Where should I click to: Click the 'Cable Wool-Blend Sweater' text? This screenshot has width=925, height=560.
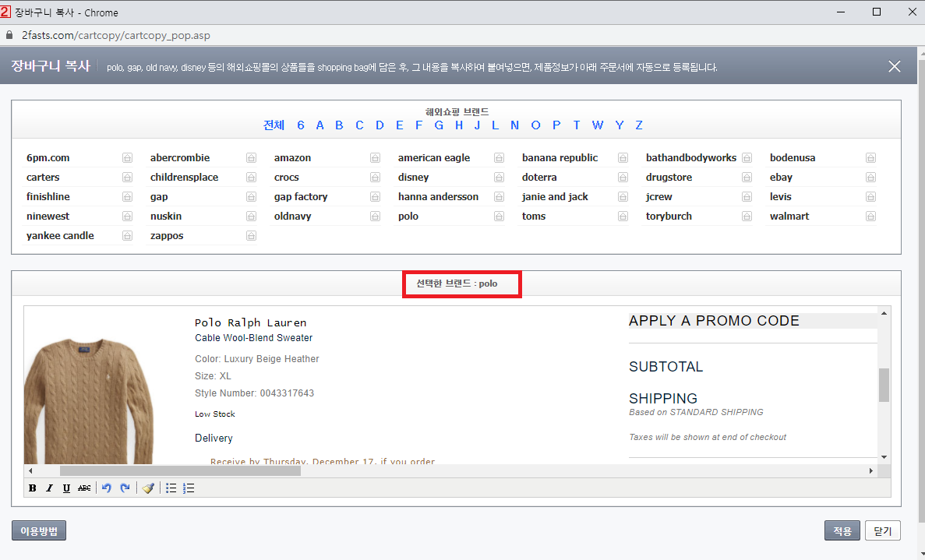click(254, 338)
